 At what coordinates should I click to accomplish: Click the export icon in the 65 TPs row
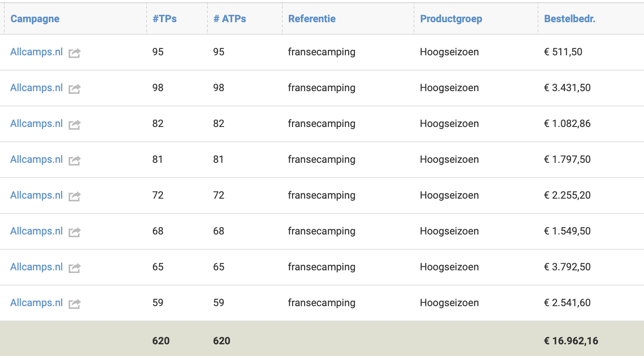tap(74, 268)
